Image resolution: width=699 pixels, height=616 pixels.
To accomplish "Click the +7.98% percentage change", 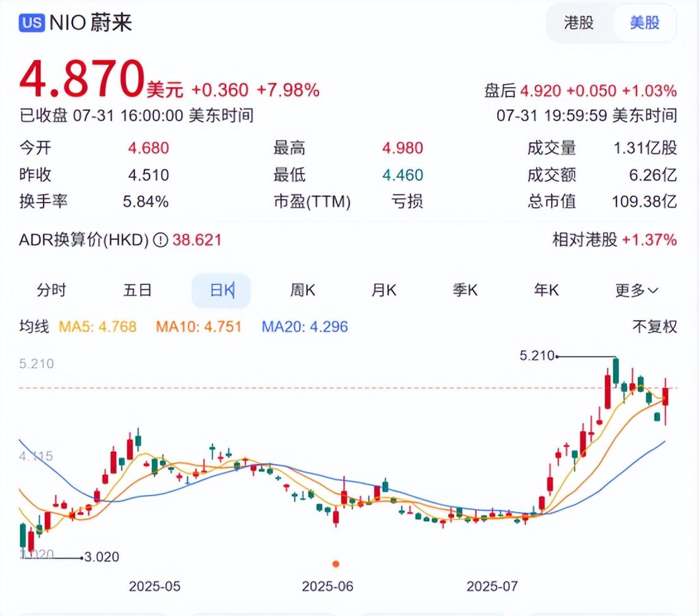I will pyautogui.click(x=288, y=90).
